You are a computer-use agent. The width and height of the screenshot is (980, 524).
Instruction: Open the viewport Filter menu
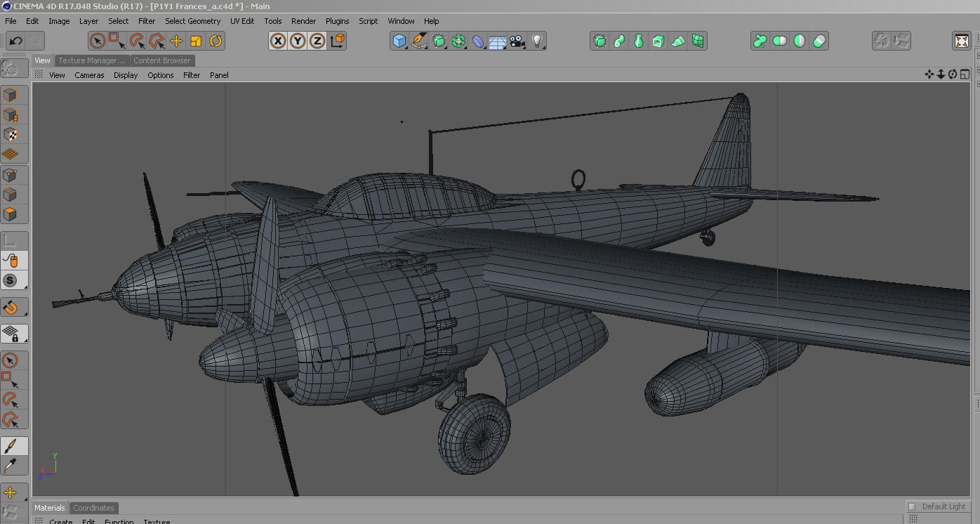coord(192,75)
